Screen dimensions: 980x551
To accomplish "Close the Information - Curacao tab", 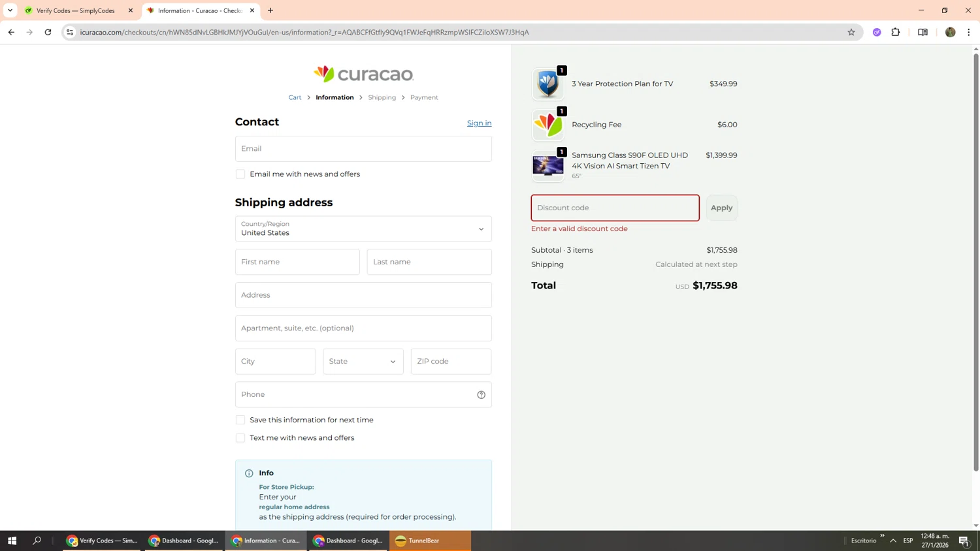I will click(x=252, y=10).
